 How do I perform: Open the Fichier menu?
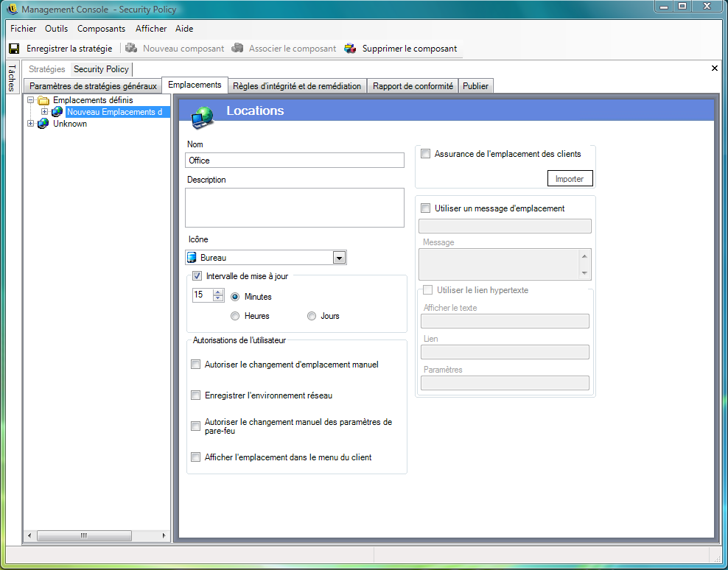point(24,28)
